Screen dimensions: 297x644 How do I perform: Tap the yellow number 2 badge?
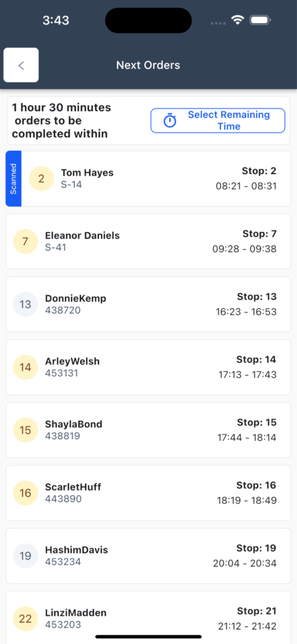point(41,179)
